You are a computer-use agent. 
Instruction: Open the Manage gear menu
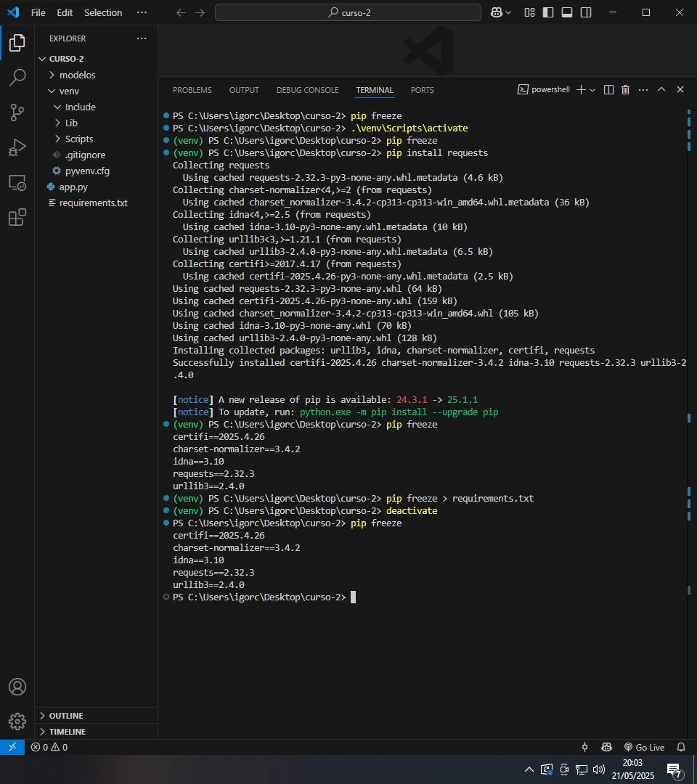tap(17, 721)
